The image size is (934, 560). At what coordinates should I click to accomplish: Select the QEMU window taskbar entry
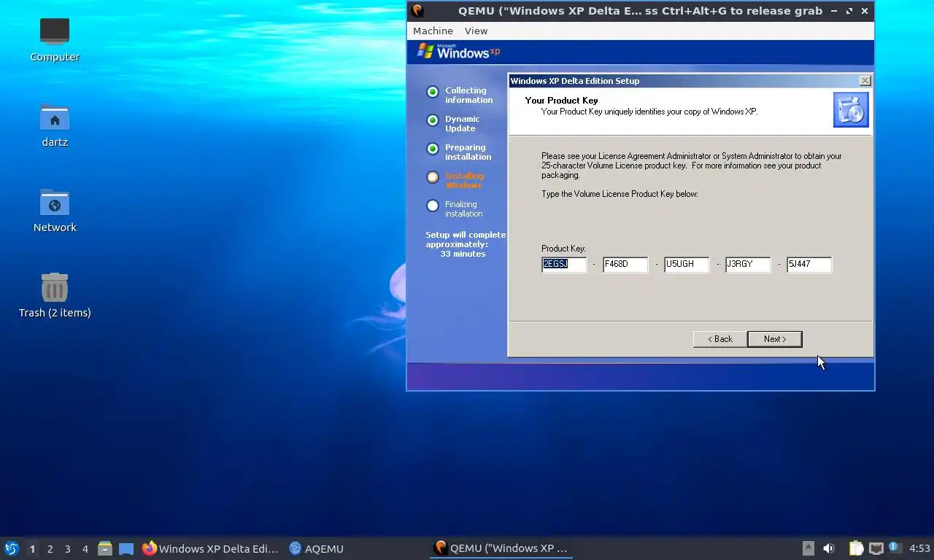501,548
